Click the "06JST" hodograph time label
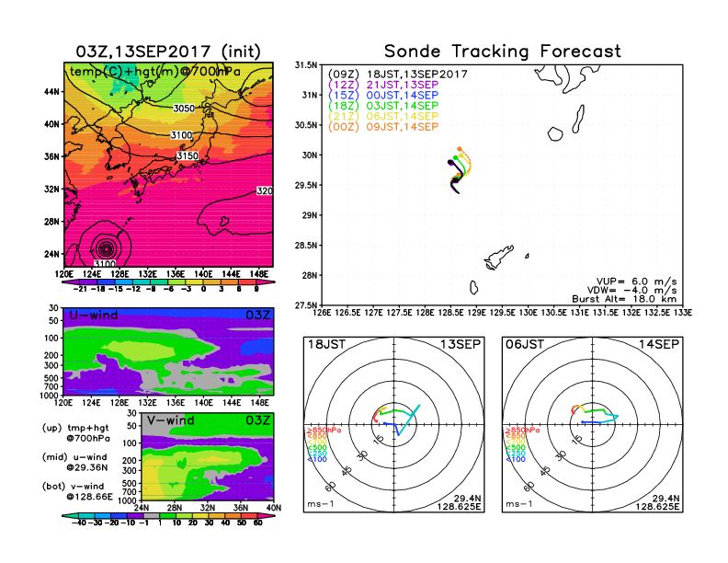Image resolution: width=728 pixels, height=563 pixels. [x=525, y=344]
